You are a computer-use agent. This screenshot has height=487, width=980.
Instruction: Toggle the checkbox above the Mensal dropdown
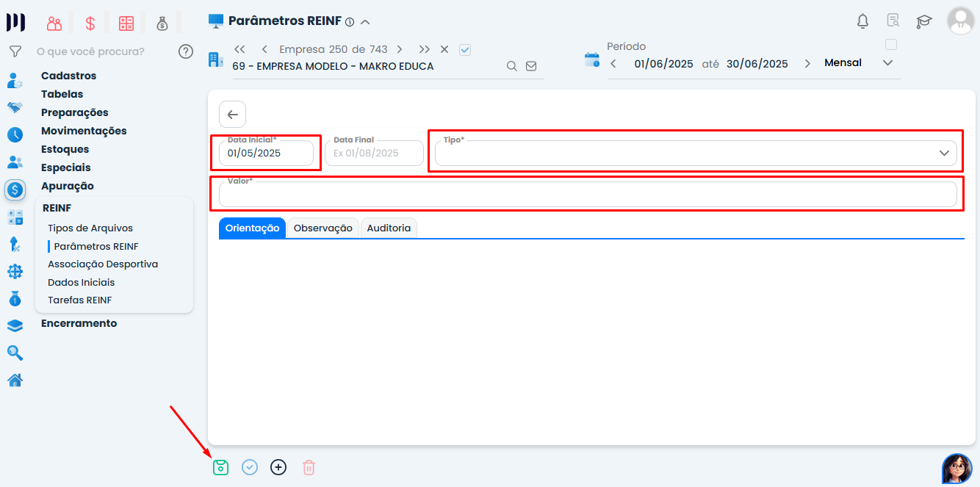coord(891,44)
